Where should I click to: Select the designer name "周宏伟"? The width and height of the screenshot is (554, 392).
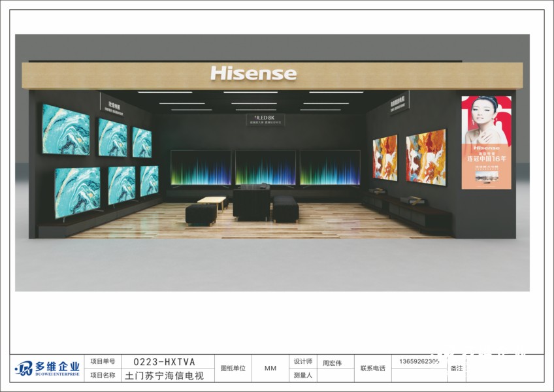(x=332, y=363)
